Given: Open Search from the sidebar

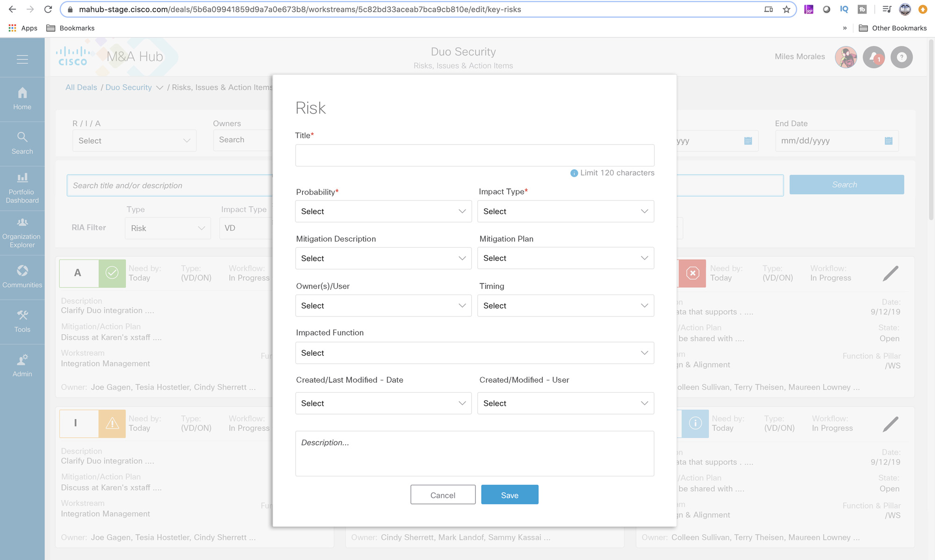Looking at the screenshot, I should click(x=22, y=144).
